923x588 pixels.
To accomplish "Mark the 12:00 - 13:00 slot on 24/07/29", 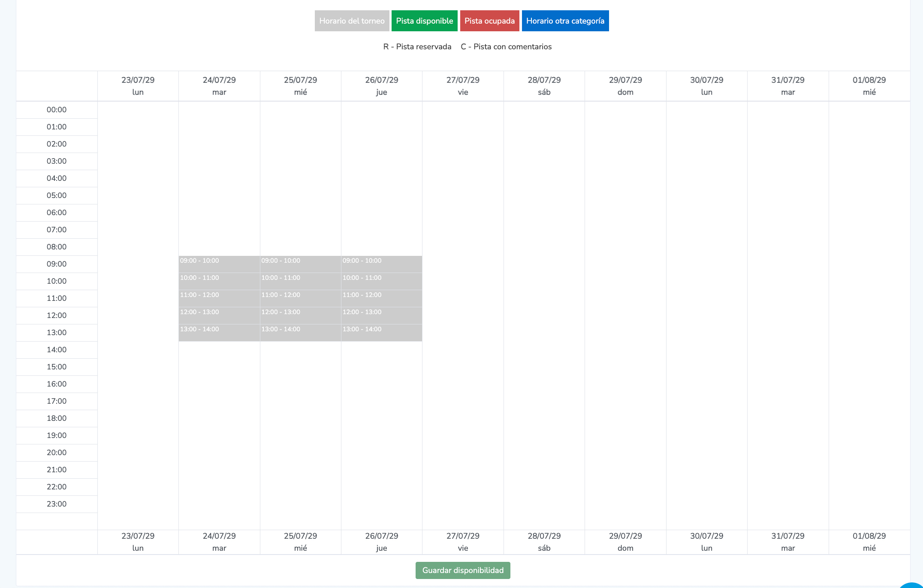I will click(219, 316).
